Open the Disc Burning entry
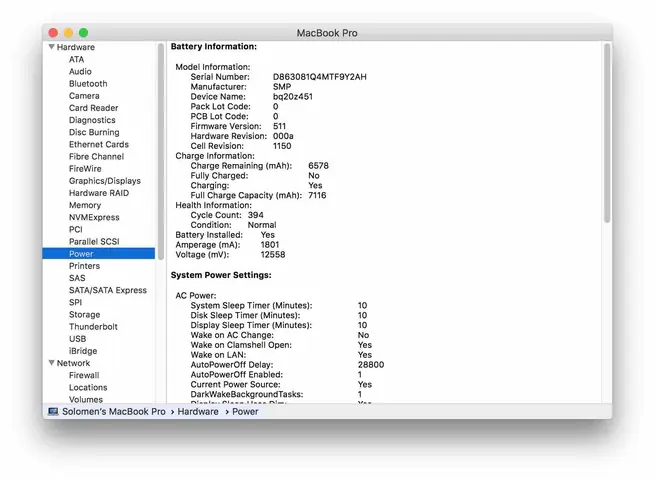The height and width of the screenshot is (480, 655). (94, 132)
